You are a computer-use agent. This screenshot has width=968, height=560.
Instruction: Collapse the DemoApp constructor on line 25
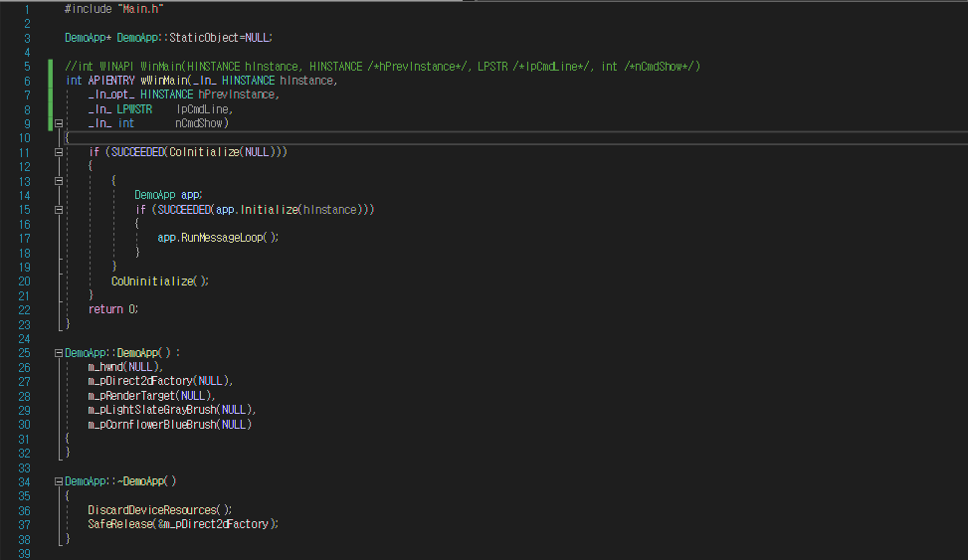click(x=59, y=353)
